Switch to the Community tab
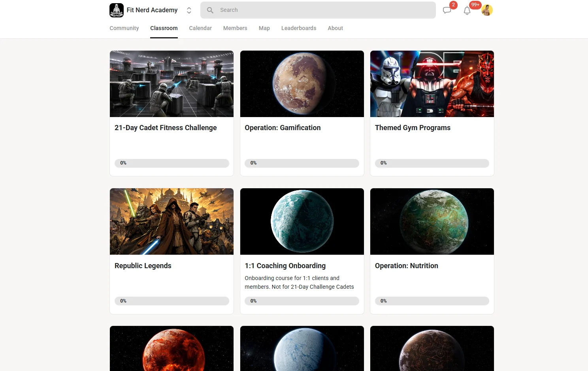Viewport: 588px width, 371px height. pos(124,28)
